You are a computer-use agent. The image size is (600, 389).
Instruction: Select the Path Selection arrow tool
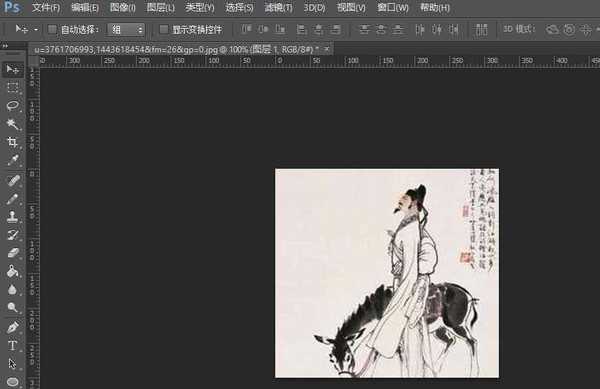pyautogui.click(x=13, y=364)
